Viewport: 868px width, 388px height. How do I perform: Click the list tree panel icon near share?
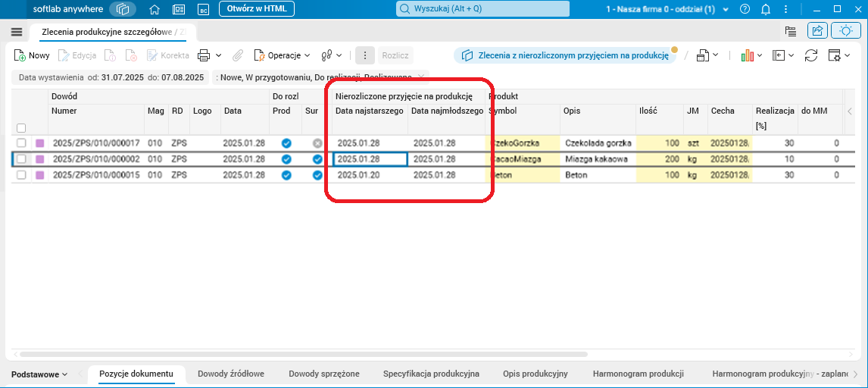click(x=790, y=32)
